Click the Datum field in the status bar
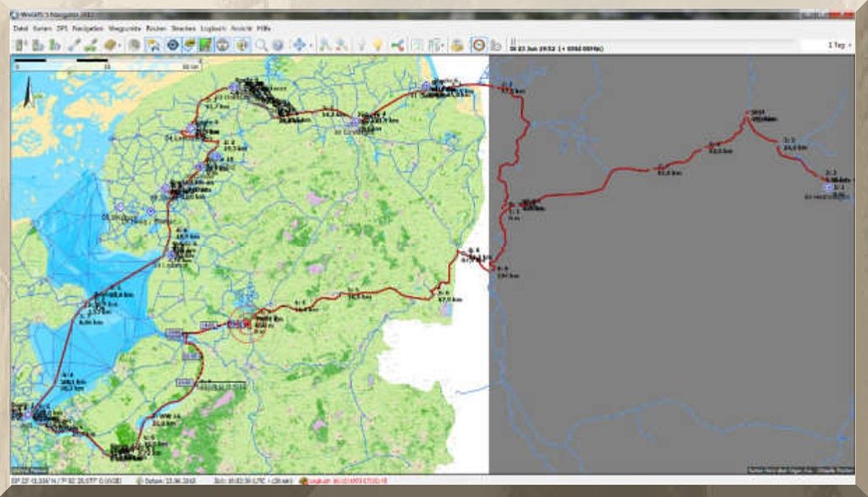Screen dimensions: 868x497 pyautogui.click(x=151, y=481)
